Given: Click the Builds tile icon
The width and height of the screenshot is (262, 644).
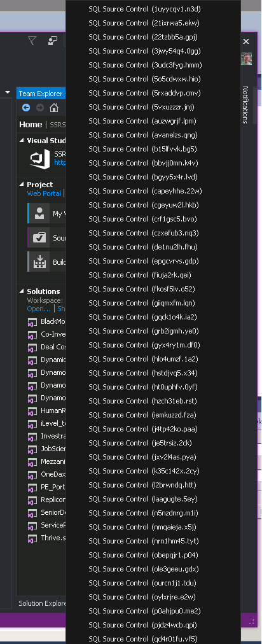Looking at the screenshot, I should pyautogui.click(x=39, y=262).
